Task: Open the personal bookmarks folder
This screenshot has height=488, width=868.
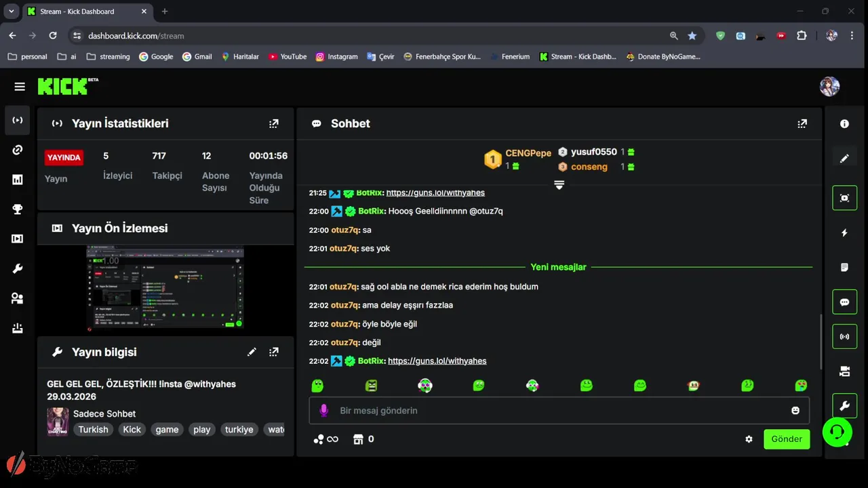Action: [27, 57]
